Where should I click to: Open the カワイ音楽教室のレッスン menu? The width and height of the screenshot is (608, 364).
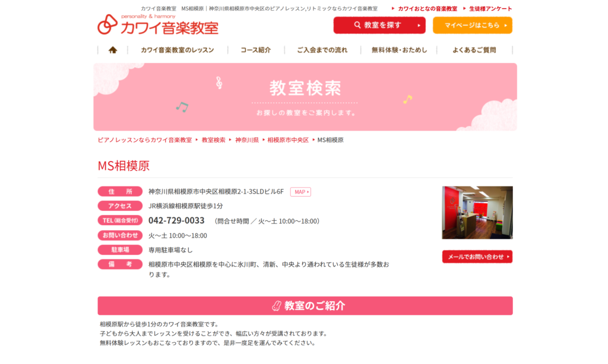tap(177, 50)
